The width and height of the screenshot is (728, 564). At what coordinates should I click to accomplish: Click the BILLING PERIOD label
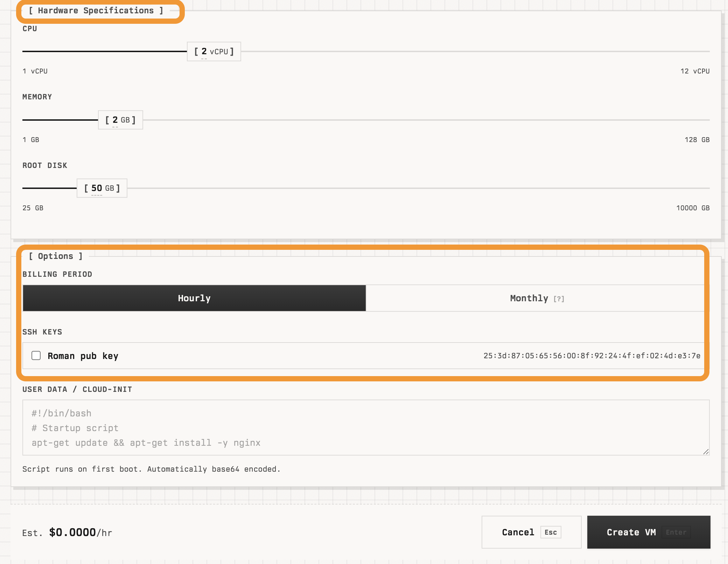pos(57,274)
